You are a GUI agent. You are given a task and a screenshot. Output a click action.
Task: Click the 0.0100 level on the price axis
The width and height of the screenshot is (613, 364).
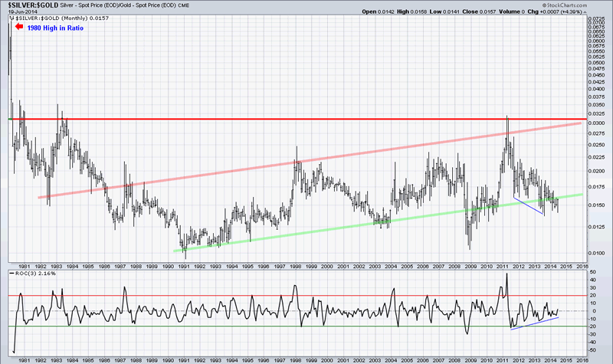595,254
